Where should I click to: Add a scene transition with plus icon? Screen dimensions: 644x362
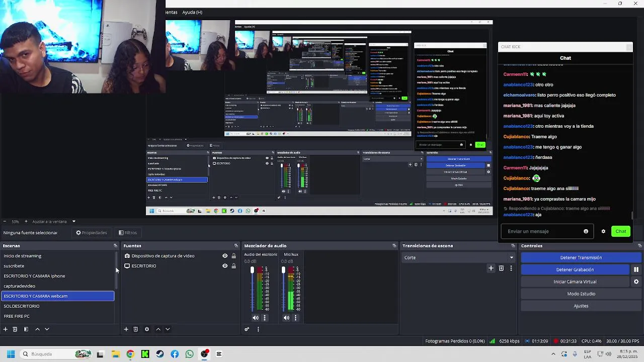click(491, 268)
